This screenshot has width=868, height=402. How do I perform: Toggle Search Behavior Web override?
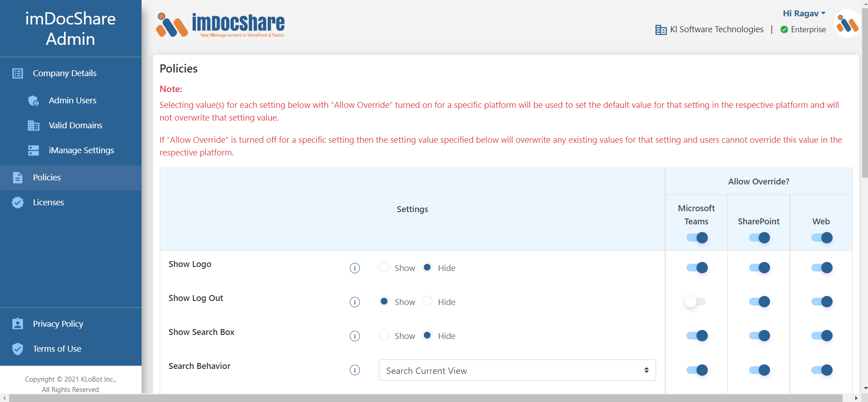tap(822, 370)
